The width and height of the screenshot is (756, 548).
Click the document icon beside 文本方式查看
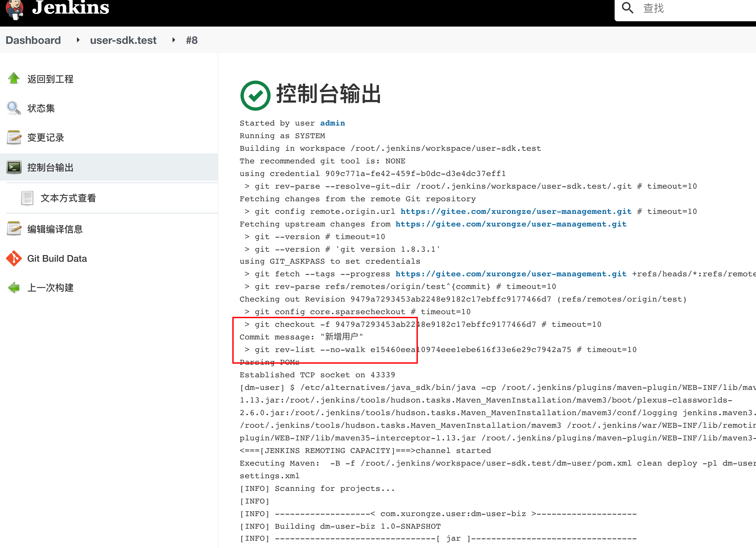click(27, 198)
